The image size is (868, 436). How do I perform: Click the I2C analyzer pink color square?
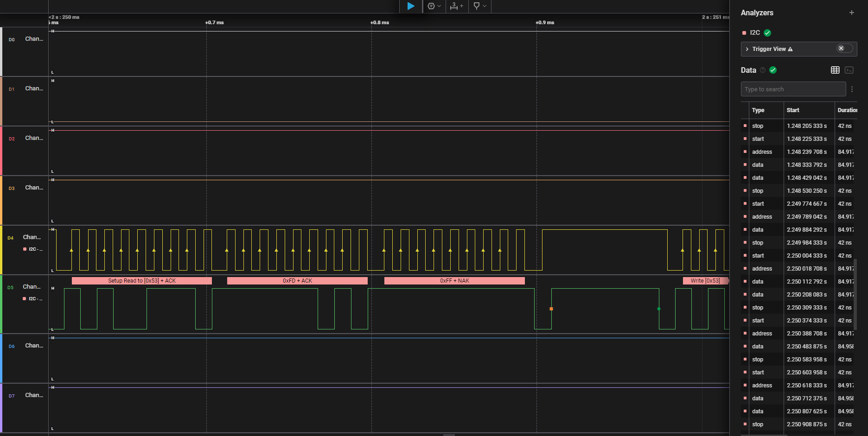tap(744, 33)
